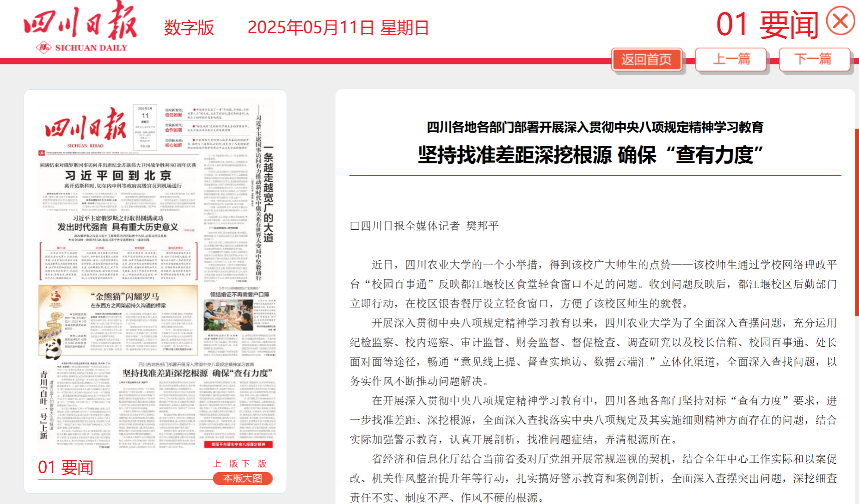859x504 pixels.
Task: Click the paragraph beginning 省经济和信息化厅
Action: [593, 478]
